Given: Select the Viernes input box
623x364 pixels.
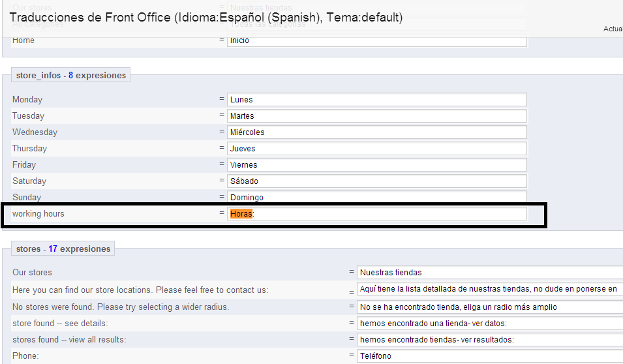Looking at the screenshot, I should 377,165.
